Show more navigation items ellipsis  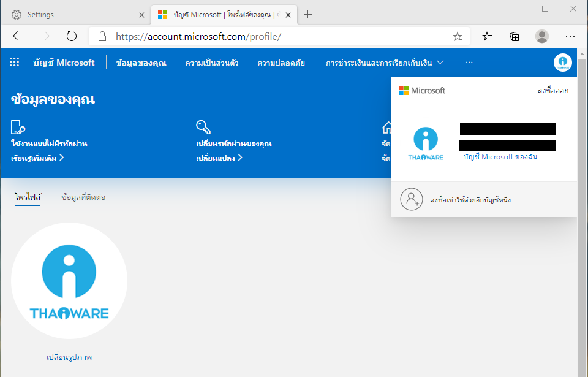(x=469, y=63)
